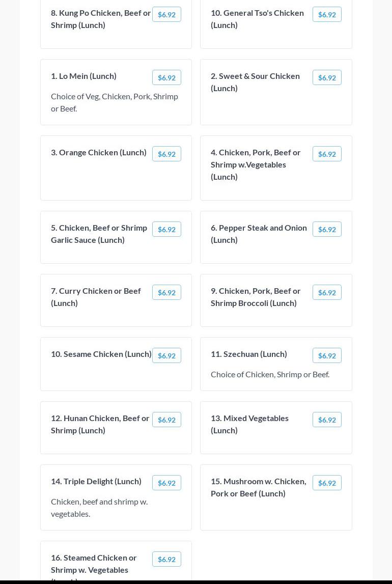Select the Mixed Vegetables price button
Viewport: 392px width, 584px height.
tap(327, 420)
